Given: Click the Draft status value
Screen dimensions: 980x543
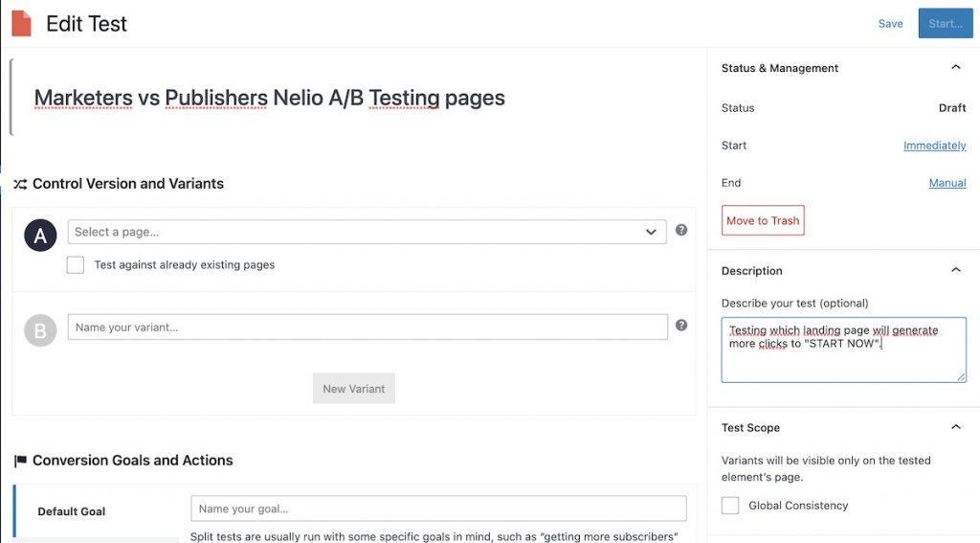Looking at the screenshot, I should 952,107.
